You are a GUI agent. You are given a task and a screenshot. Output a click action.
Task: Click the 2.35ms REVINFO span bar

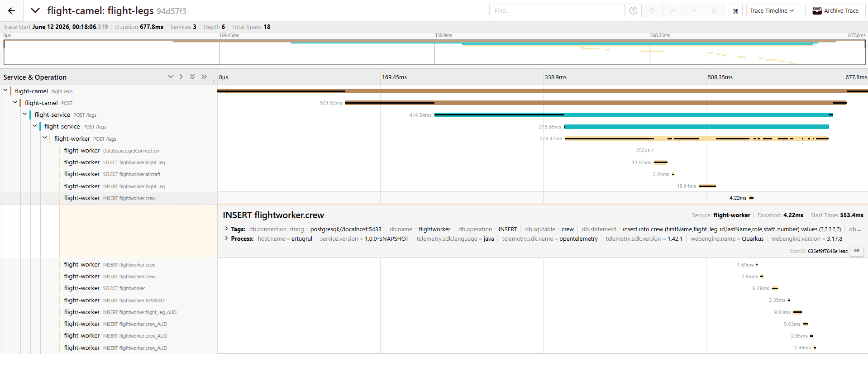[789, 300]
